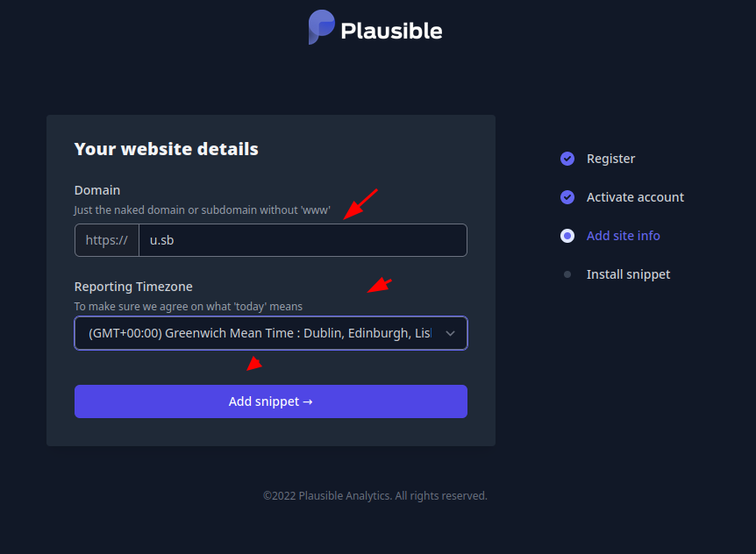
Task: Click the Domain field label
Action: [x=96, y=190]
